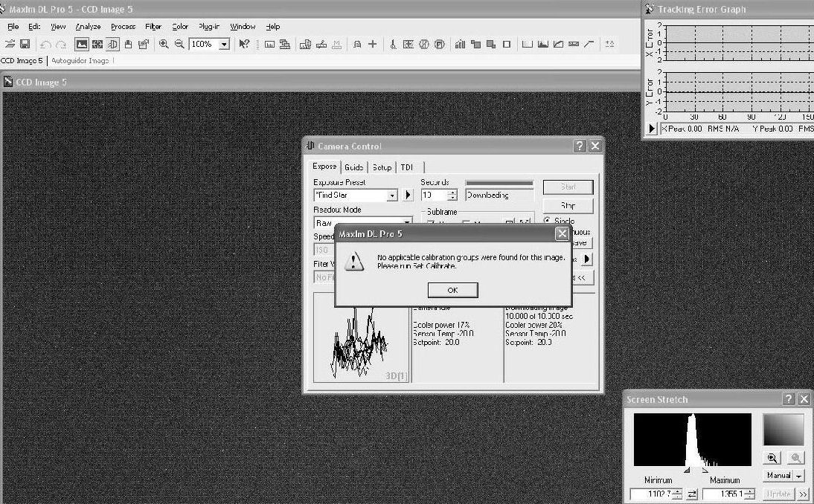Click the Seconds spinner arrows
The image size is (814, 504).
(x=452, y=195)
